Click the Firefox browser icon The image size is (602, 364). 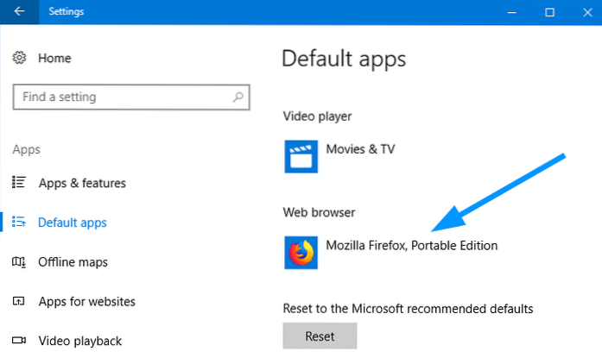(x=301, y=253)
